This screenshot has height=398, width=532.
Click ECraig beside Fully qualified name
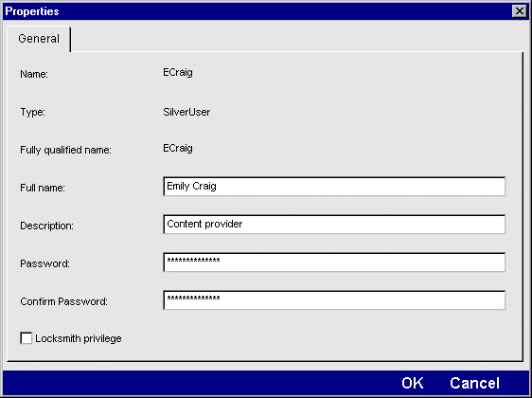click(178, 149)
